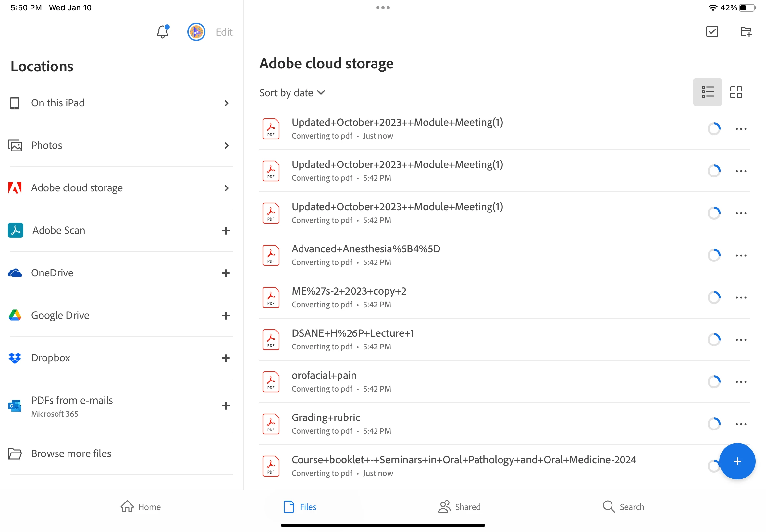Open more options for orofacial+pain file

click(x=741, y=382)
